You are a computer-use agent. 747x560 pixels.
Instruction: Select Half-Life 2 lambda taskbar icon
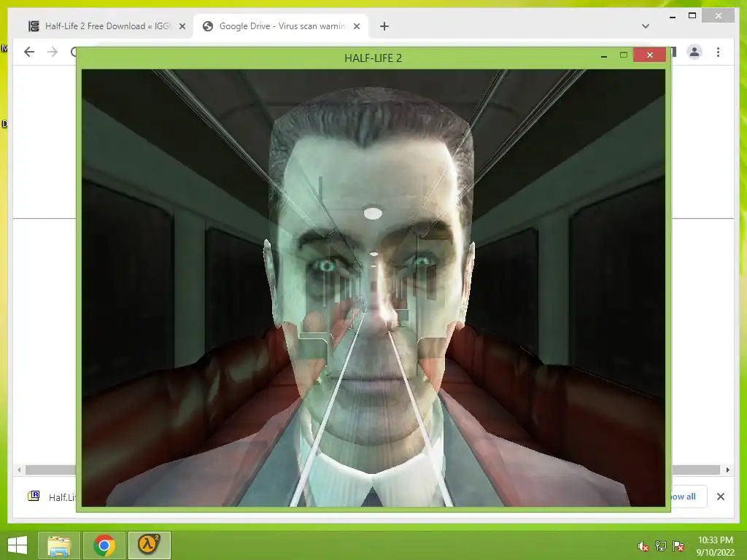[x=149, y=545]
